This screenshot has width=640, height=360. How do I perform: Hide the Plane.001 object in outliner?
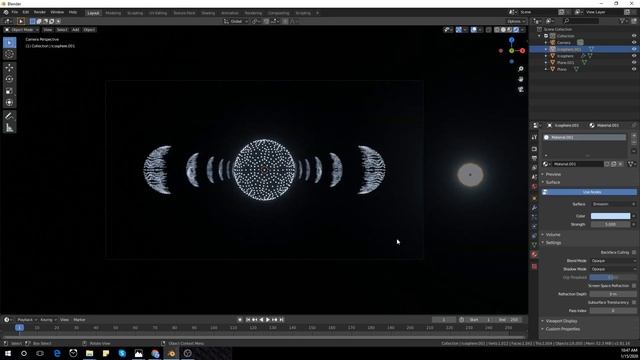pos(634,62)
